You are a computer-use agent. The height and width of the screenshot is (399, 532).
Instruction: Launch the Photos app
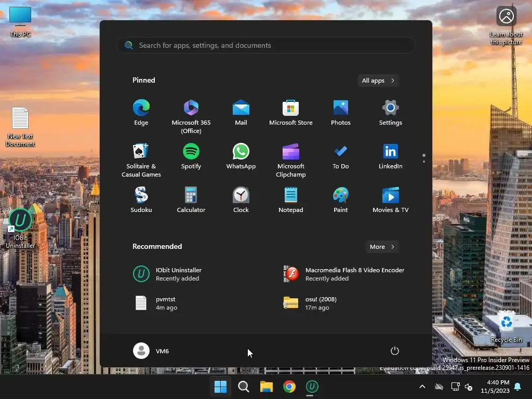tap(341, 113)
